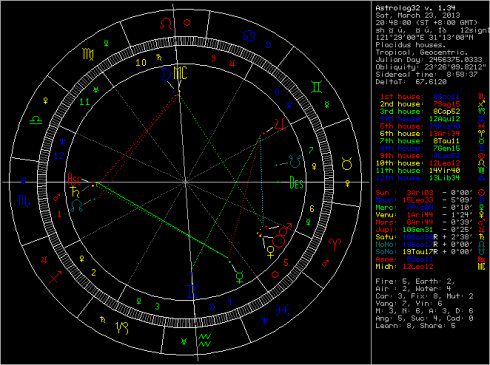Click the green Des descendant label
Screen dimensions: 490x365
pos(296,183)
